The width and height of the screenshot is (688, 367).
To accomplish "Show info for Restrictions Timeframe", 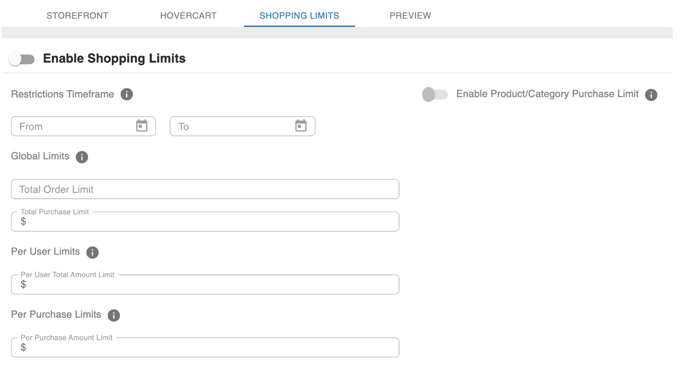I will pyautogui.click(x=127, y=94).
